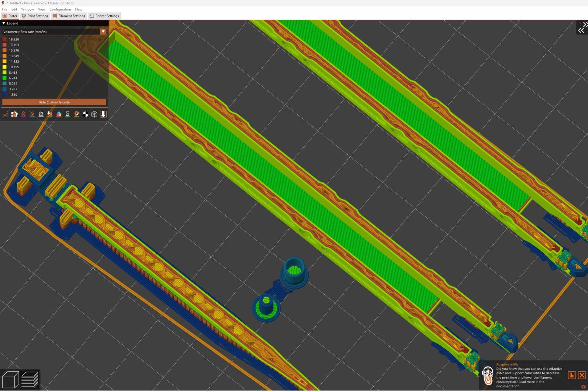Open the Help menu
This screenshot has height=392, width=588.
[x=79, y=9]
